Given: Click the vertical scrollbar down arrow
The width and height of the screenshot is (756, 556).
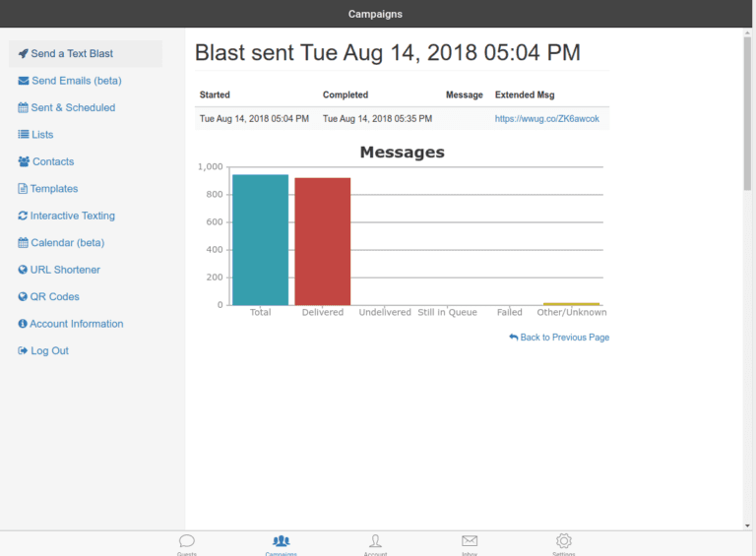Looking at the screenshot, I should [x=748, y=525].
